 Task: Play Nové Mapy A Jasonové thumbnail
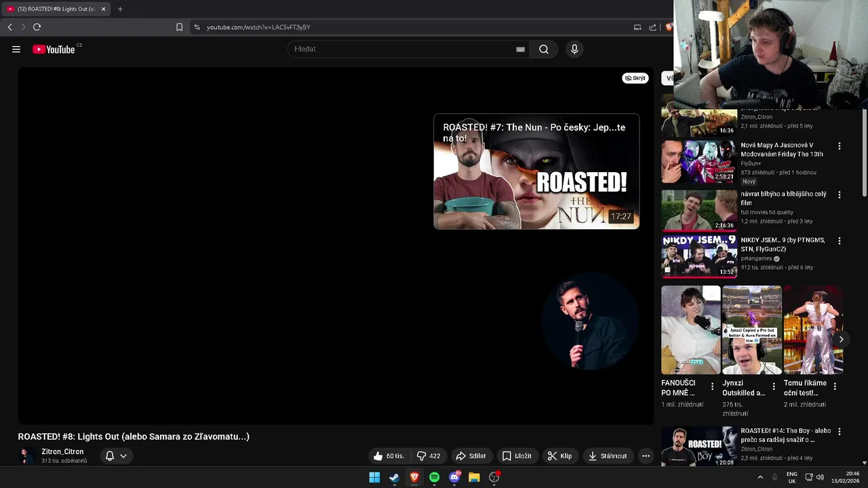pos(699,161)
